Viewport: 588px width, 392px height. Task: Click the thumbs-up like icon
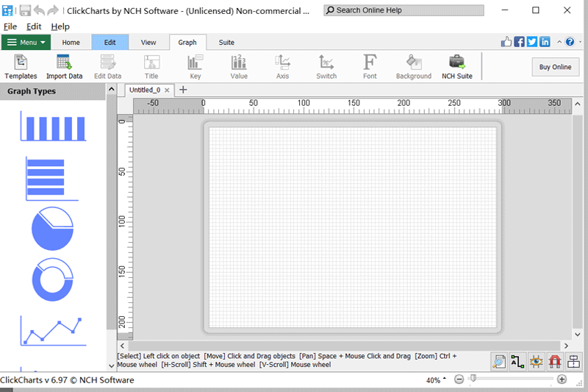point(506,42)
